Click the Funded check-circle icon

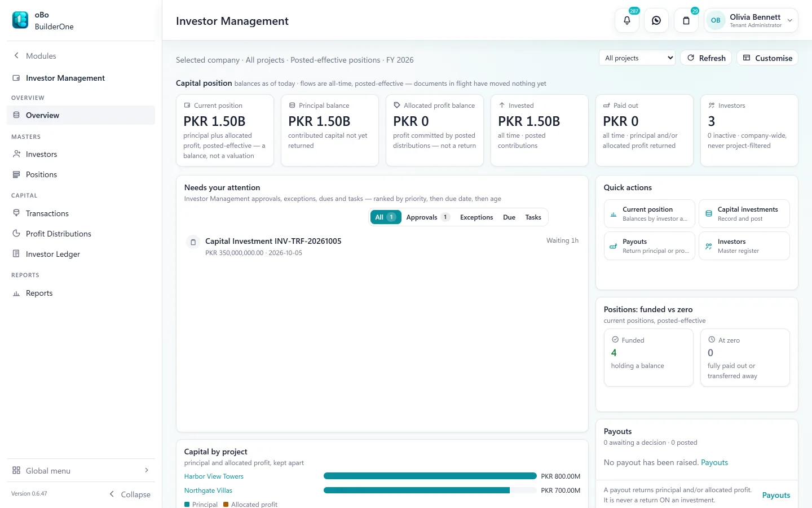[615, 340]
